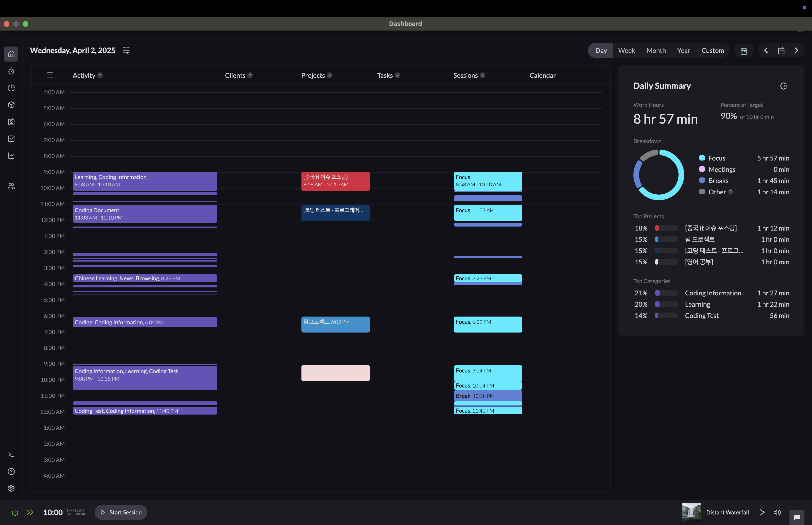Open the people team sidebar icon

(x=11, y=186)
